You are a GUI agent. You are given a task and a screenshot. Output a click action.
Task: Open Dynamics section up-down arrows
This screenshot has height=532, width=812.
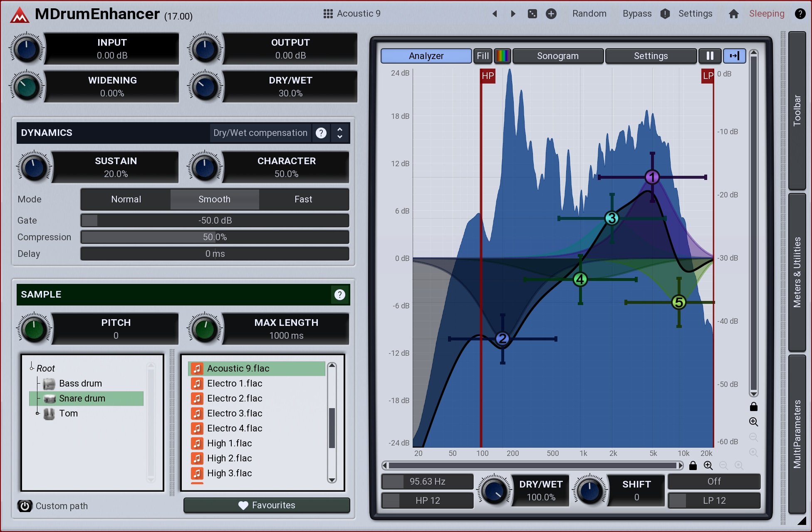(339, 133)
